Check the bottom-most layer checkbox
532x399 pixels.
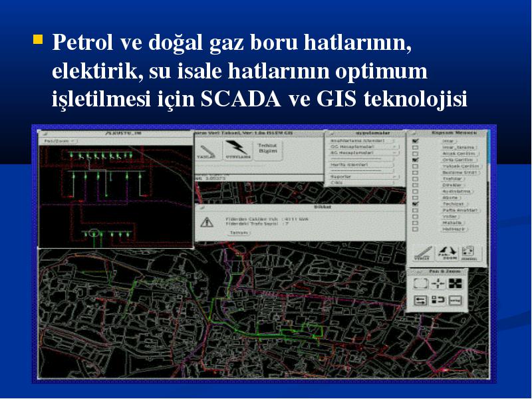pos(415,229)
